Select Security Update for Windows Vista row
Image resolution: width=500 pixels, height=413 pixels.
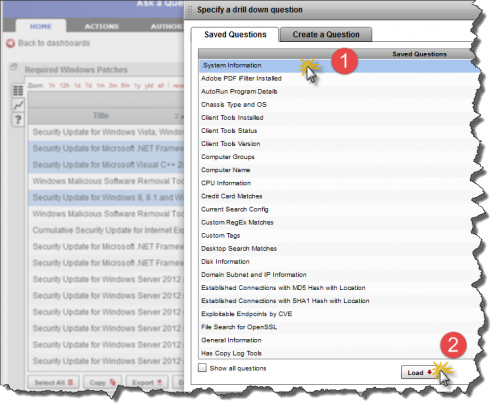106,132
